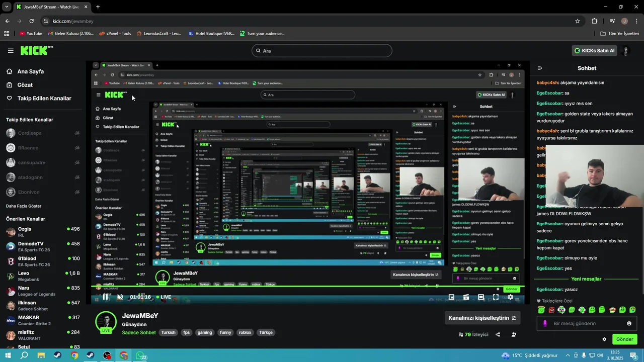Open DemodeTV recommended channel

coord(43,246)
